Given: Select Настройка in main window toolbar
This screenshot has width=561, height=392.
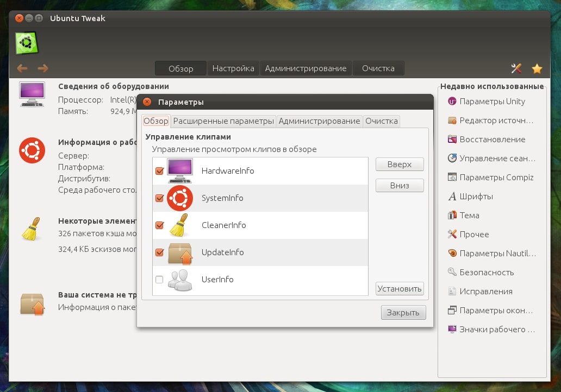Looking at the screenshot, I should [233, 68].
